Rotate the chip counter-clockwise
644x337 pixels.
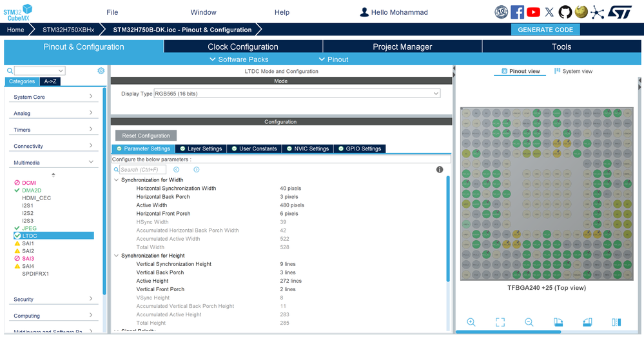(587, 322)
